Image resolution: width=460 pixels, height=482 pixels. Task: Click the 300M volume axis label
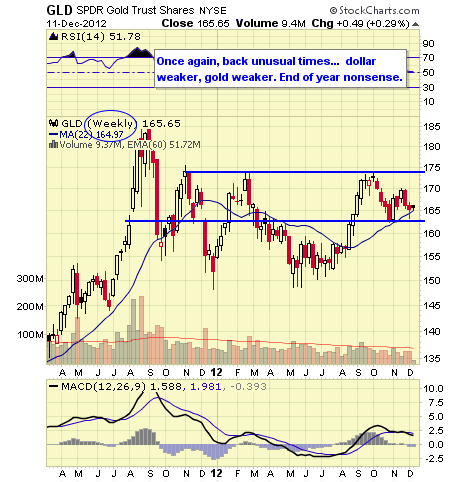click(x=30, y=279)
